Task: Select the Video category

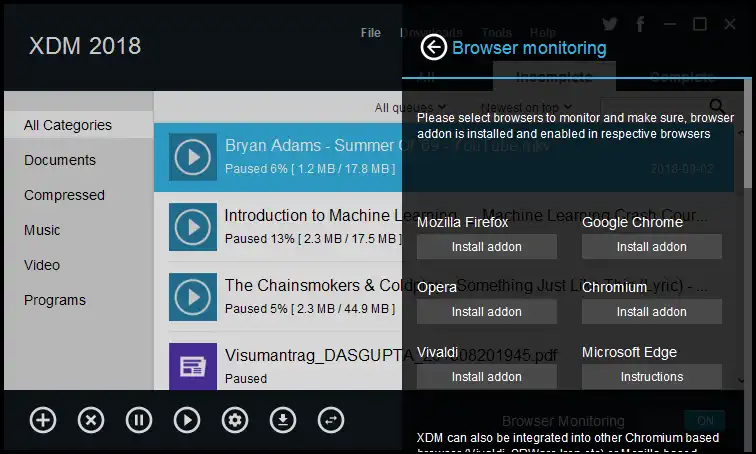Action: (x=42, y=265)
